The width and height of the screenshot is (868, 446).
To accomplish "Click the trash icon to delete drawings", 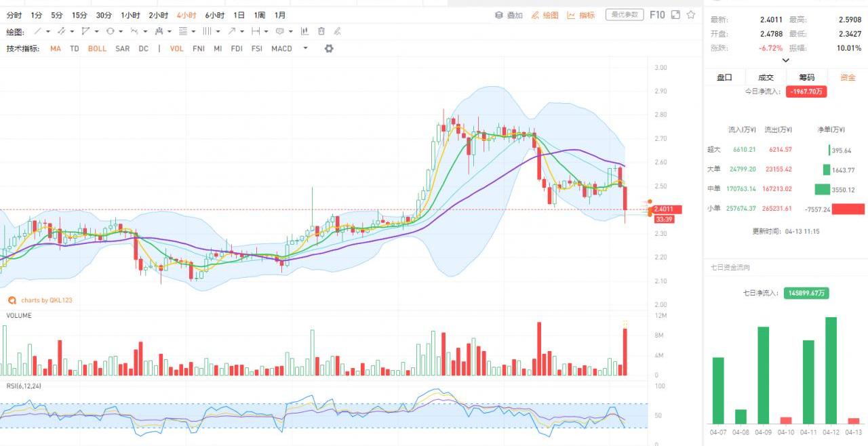I will click(x=321, y=31).
